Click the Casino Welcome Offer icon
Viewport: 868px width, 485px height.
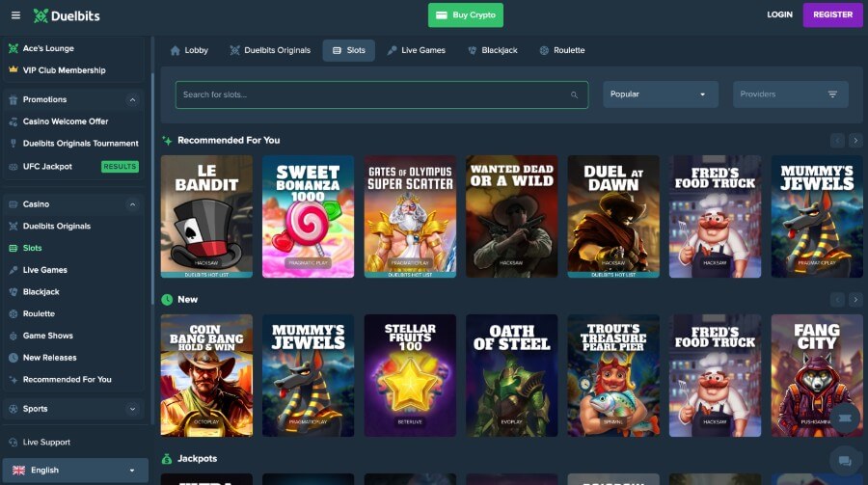[x=14, y=121]
